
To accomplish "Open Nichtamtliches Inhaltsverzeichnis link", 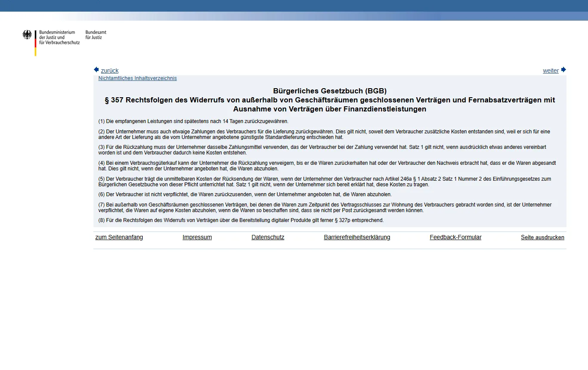I will (138, 78).
